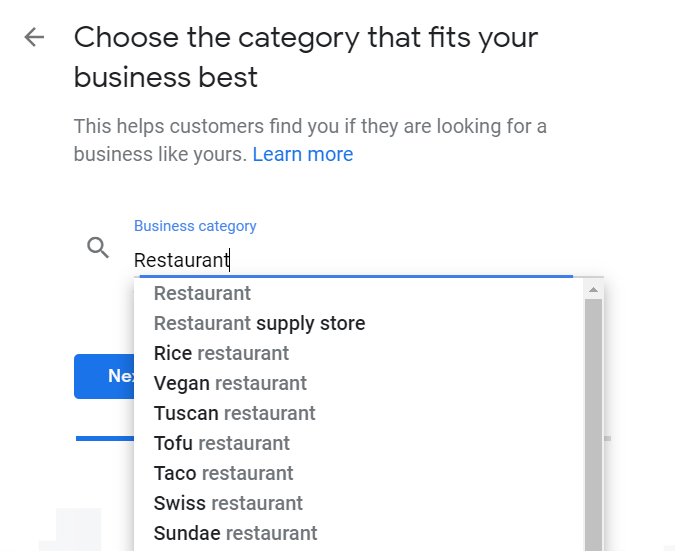Open the Learn more link
675x551 pixels.
tap(302, 154)
